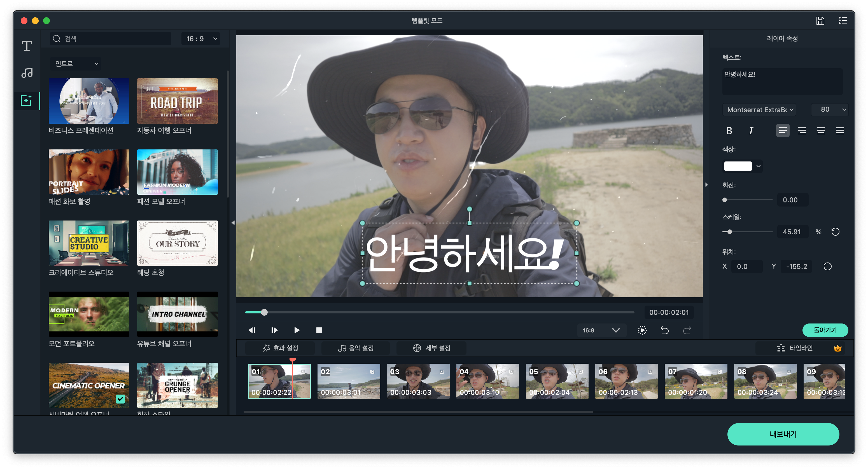
Task: Click the undo arrow below preview
Action: [664, 330]
